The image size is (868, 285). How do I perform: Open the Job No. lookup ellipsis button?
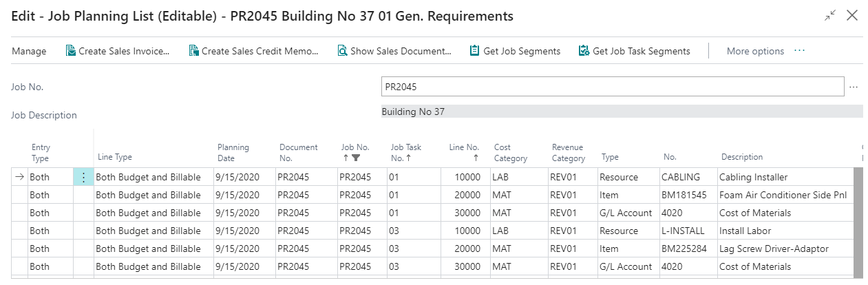click(854, 87)
